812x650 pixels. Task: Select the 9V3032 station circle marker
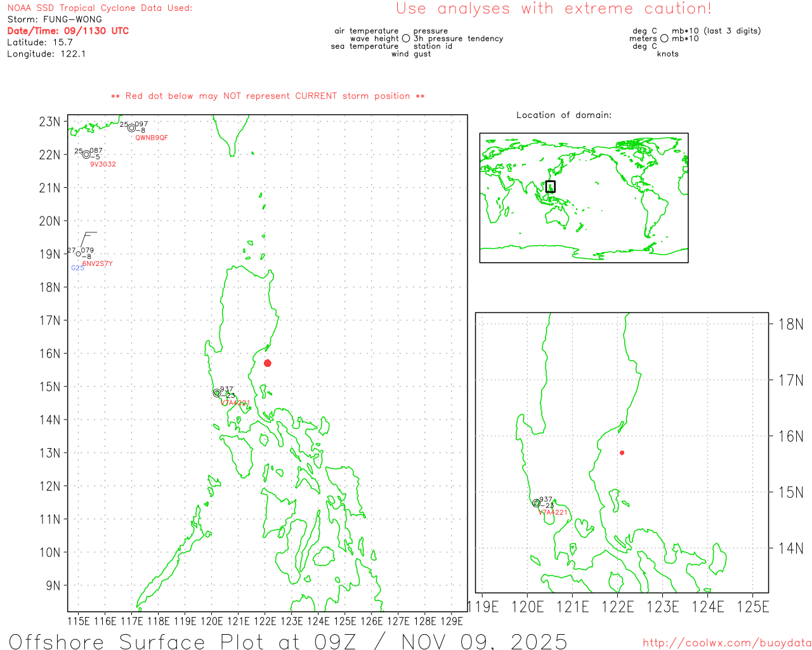(x=86, y=154)
